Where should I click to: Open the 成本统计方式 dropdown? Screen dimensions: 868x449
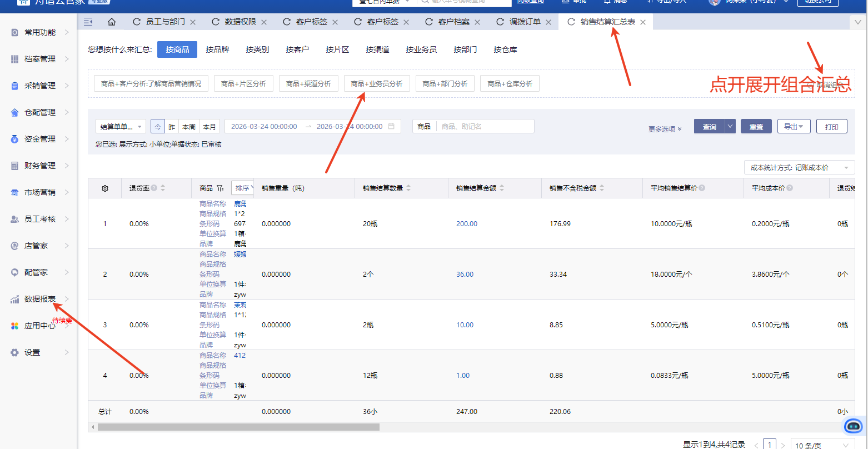coord(799,167)
